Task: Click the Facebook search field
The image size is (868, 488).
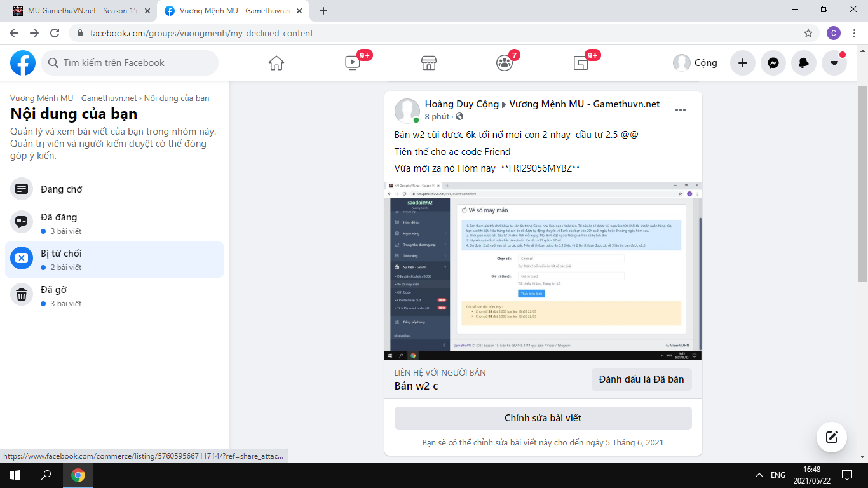Action: (130, 63)
